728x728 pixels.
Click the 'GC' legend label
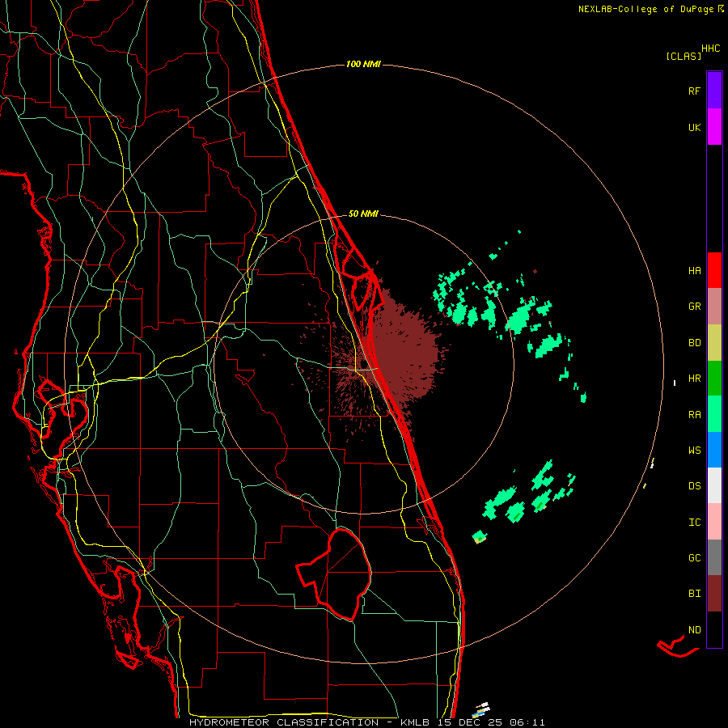click(x=694, y=558)
